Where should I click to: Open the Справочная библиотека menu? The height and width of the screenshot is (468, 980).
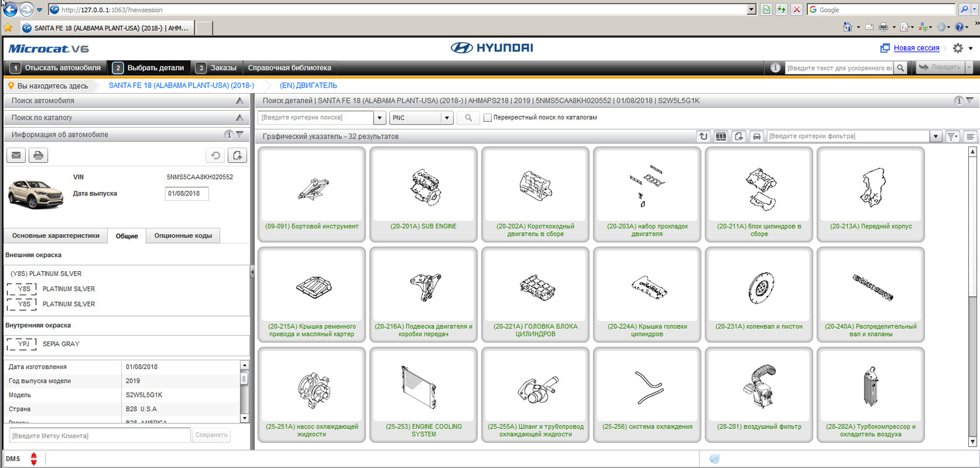289,68
